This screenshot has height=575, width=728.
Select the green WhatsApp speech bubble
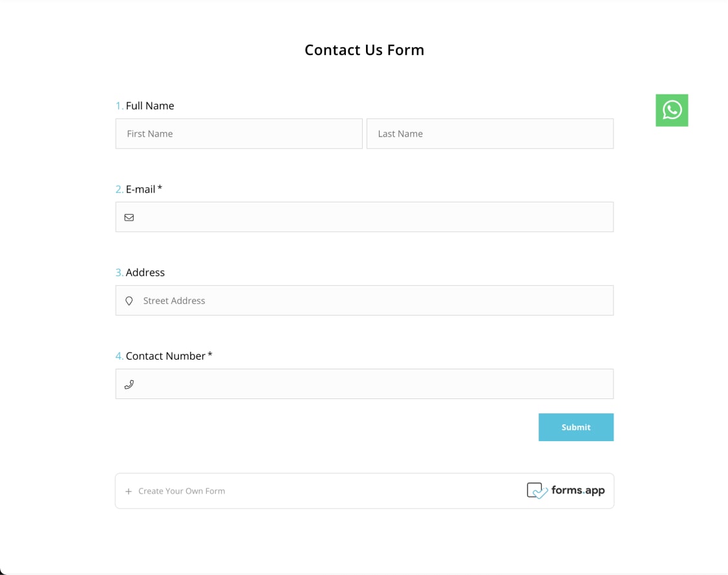point(672,110)
